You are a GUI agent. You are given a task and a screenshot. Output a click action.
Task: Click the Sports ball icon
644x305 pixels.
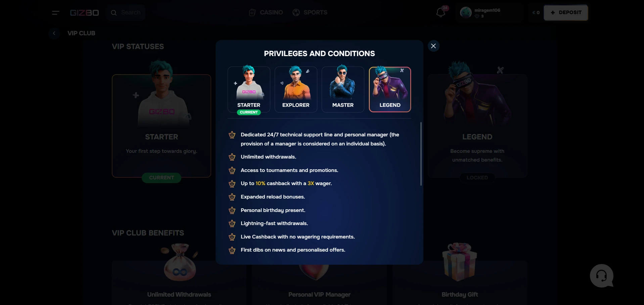point(296,13)
